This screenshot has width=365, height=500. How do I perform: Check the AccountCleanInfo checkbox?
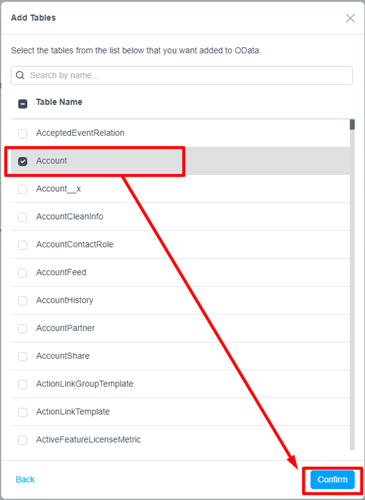coord(23,217)
